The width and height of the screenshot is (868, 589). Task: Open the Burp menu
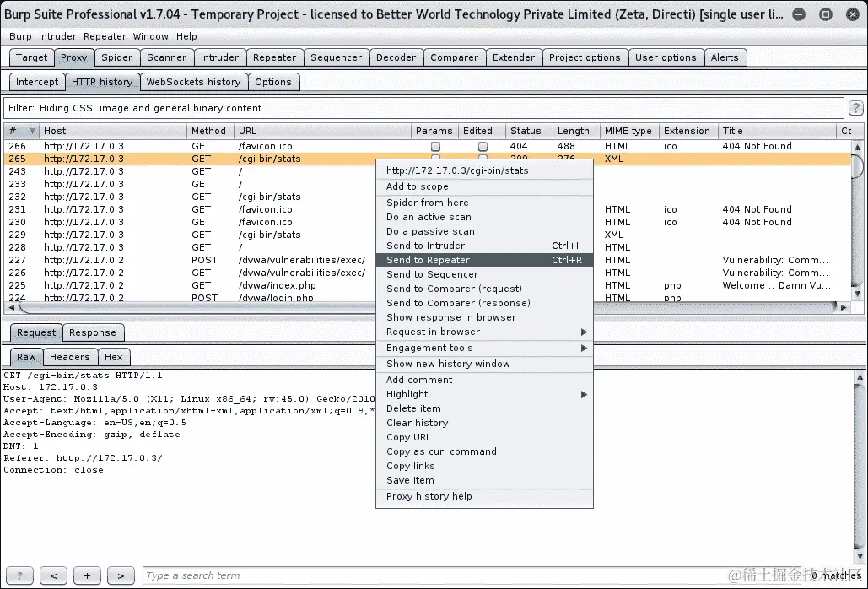[x=20, y=36]
